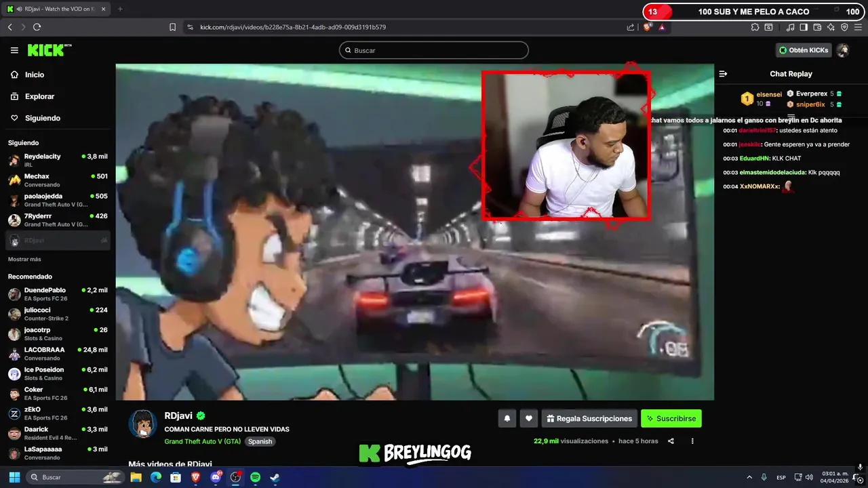Click the Spanish language tag
This screenshot has height=488, width=868.
pos(260,441)
